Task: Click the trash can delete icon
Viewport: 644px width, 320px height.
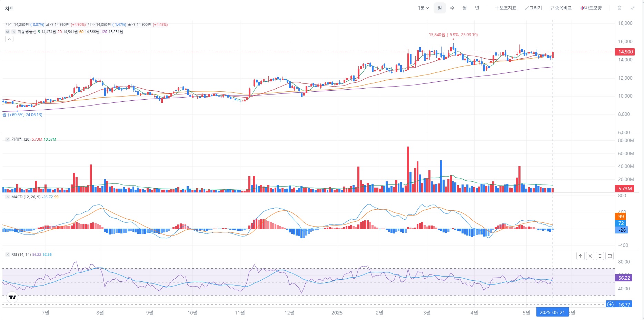Action: click(x=620, y=8)
